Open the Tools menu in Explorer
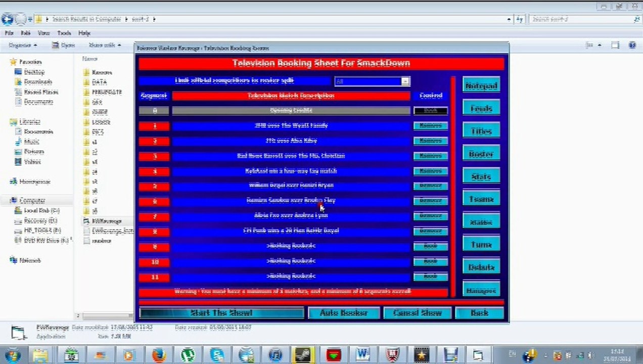The image size is (643, 364). pyautogui.click(x=64, y=33)
